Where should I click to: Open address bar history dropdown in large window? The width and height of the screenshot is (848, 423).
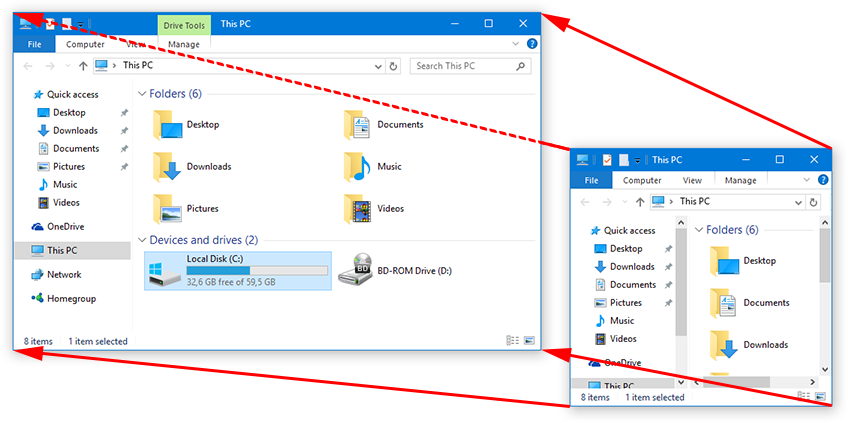(x=378, y=66)
